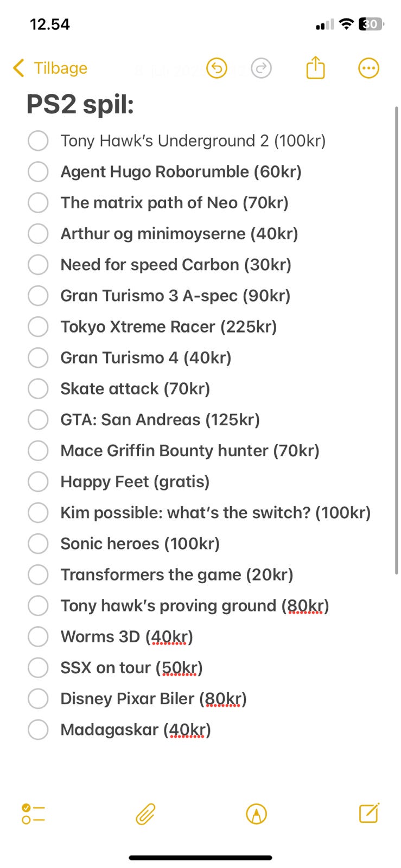Tap the paperclip attachment icon
Image resolution: width=401 pixels, height=868 pixels.
145,814
